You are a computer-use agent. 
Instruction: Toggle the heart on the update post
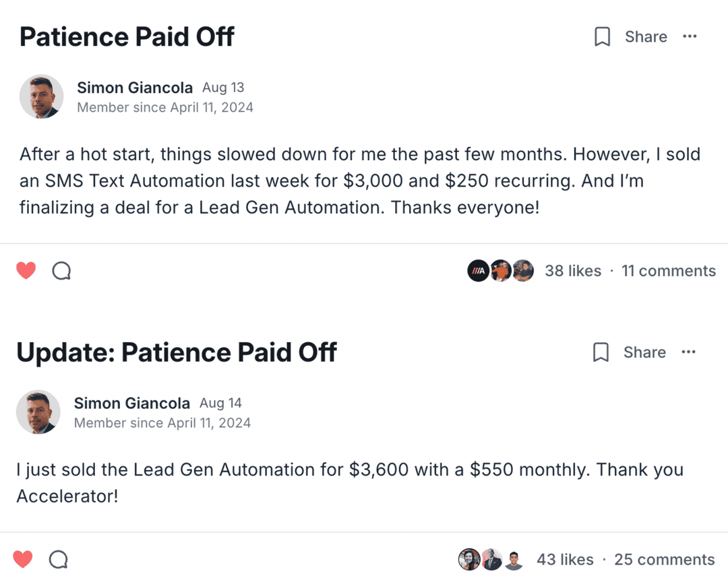[x=23, y=559]
